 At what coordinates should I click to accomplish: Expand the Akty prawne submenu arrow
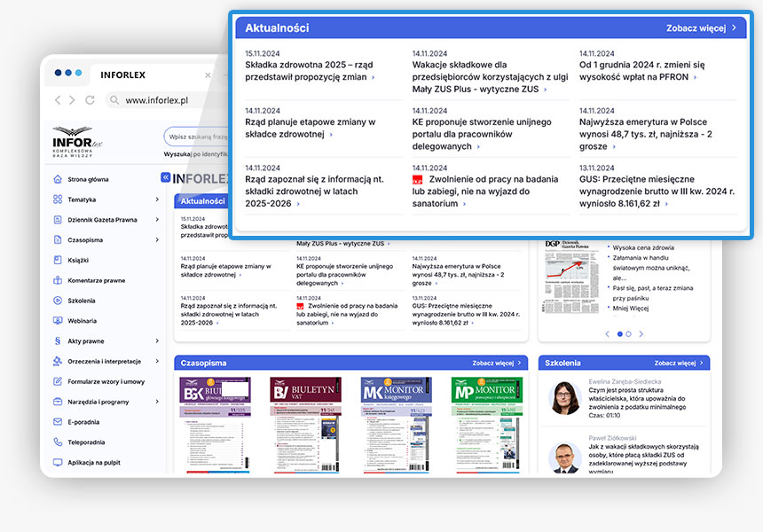pyautogui.click(x=157, y=340)
